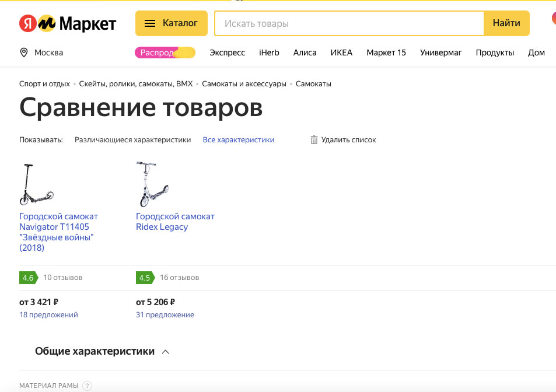Viewport: 556px width, 392px height.
Task: Show only Различающиеся характеристики
Action: click(x=132, y=140)
